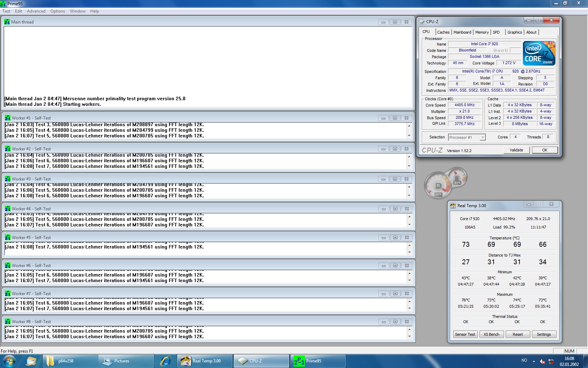Viewport: 588px width, 368px height.
Task: Open the Windows Explorer taskbar icon
Action: tap(31, 361)
